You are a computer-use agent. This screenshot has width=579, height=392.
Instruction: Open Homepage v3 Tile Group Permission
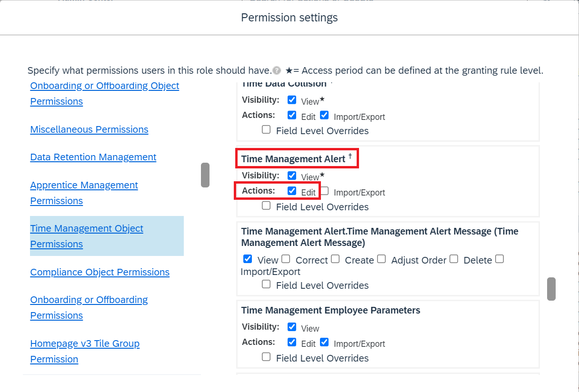pyautogui.click(x=85, y=351)
